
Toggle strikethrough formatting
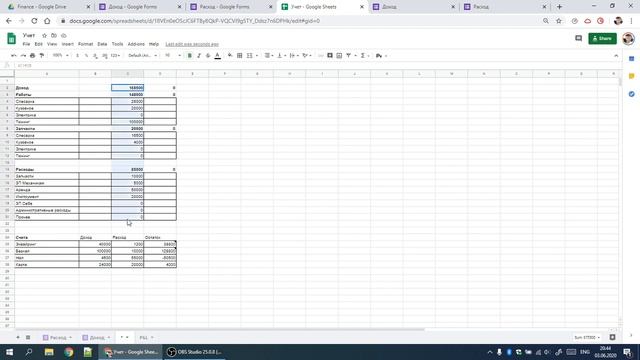click(208, 56)
